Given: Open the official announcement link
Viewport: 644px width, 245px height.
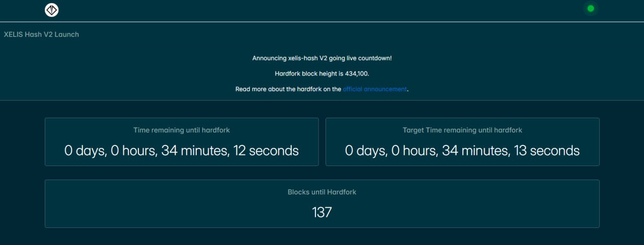Looking at the screenshot, I should tap(374, 89).
